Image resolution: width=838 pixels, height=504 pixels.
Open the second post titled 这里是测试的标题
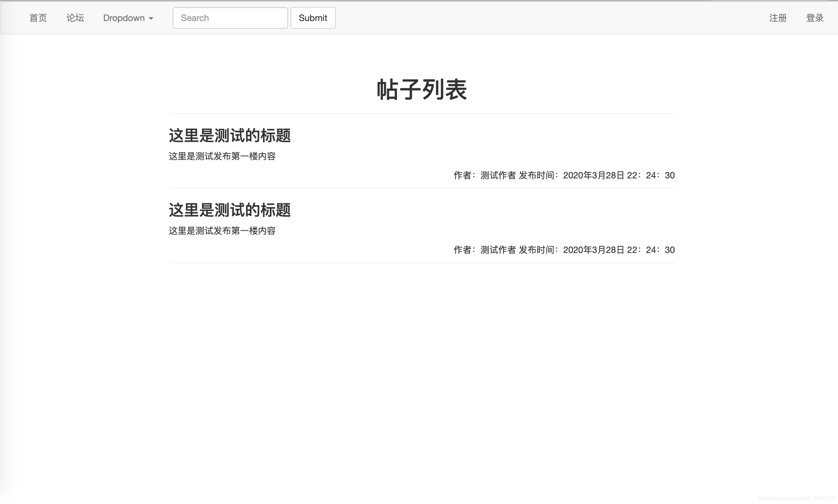230,210
